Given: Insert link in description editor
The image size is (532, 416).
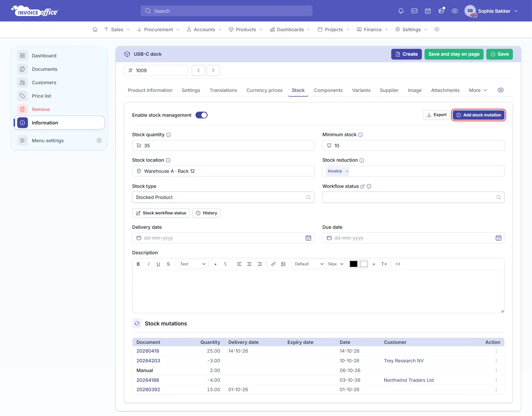Looking at the screenshot, I should (273, 264).
